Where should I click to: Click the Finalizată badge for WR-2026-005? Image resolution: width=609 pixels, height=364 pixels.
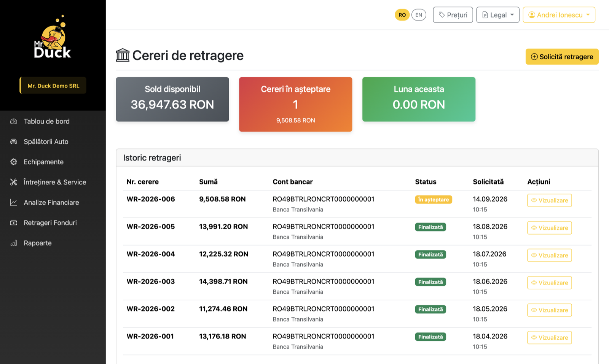tap(430, 227)
